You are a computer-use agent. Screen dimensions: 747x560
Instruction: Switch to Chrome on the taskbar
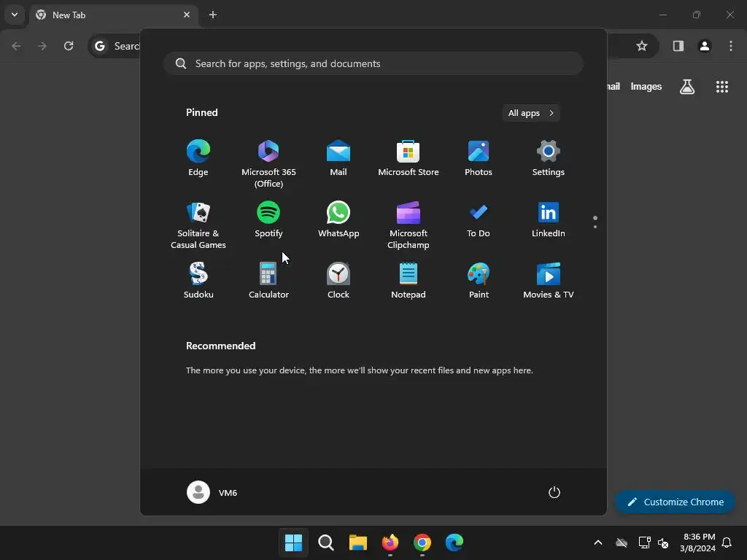point(422,542)
